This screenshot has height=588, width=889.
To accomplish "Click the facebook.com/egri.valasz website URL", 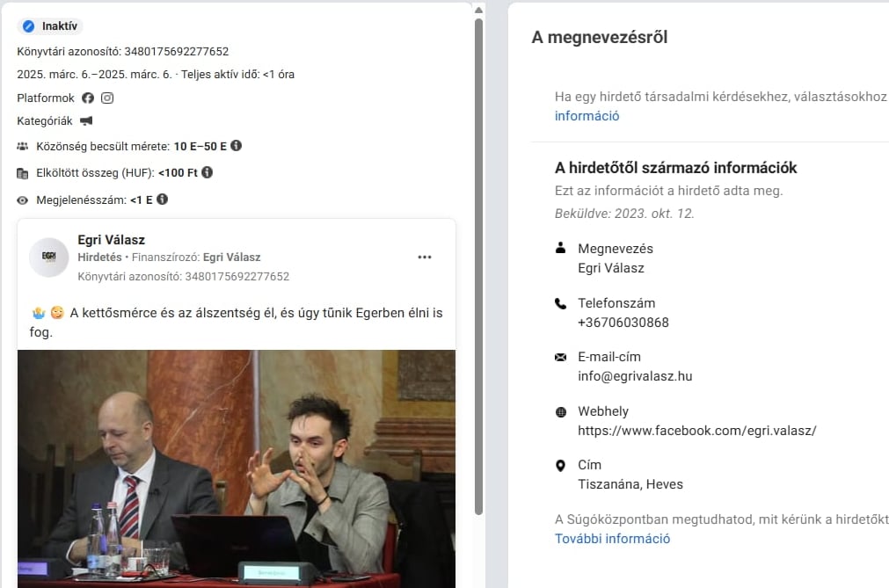I will point(696,431).
